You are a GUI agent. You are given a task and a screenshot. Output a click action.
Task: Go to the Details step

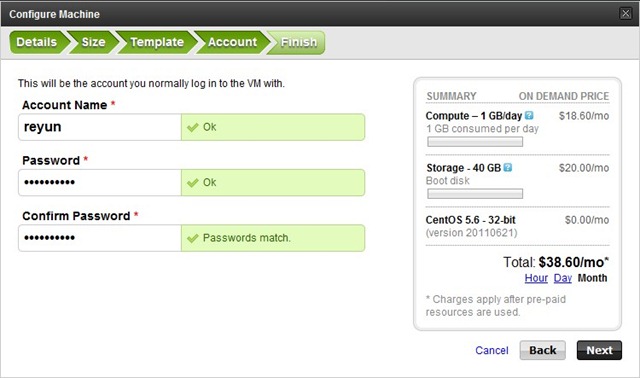37,42
